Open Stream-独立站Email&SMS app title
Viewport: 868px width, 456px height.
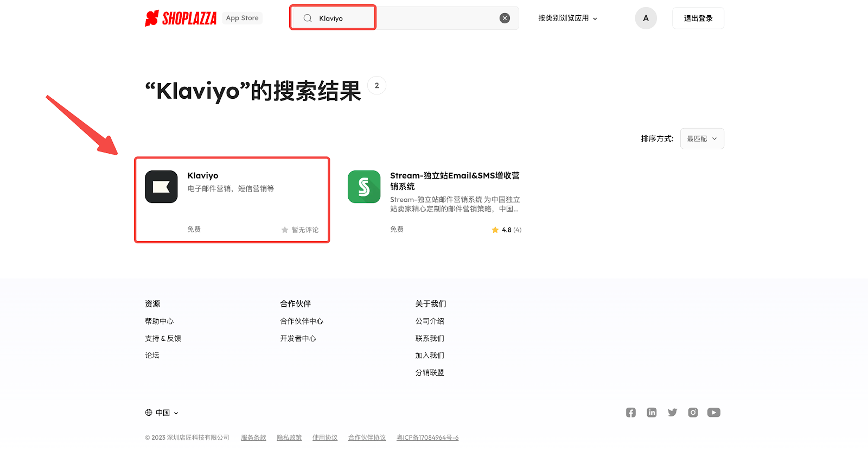point(455,181)
